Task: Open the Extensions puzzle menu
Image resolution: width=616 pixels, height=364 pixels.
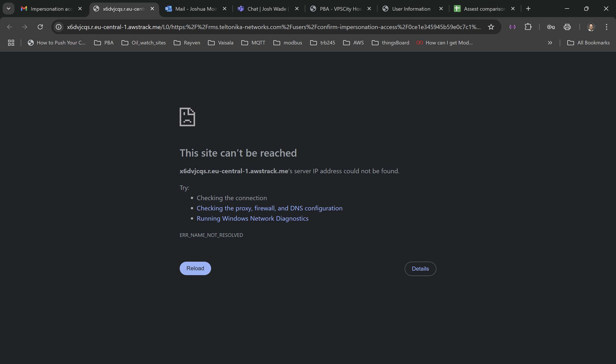Action: tap(528, 27)
